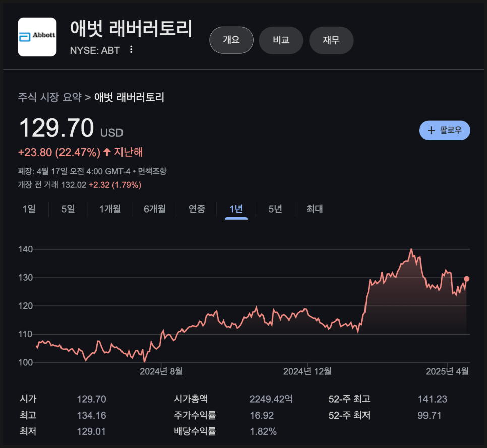Click the 애벗 래버러토리 page title

click(x=131, y=29)
